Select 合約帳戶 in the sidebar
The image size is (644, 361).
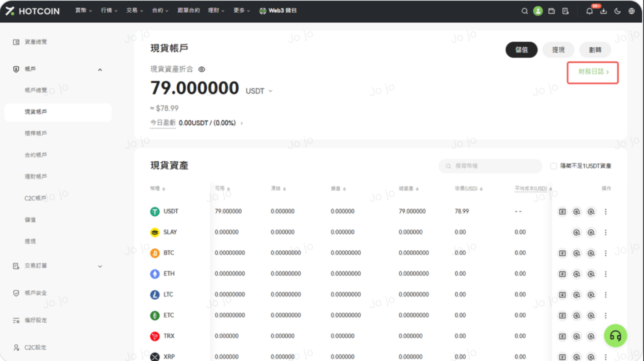[36, 155]
